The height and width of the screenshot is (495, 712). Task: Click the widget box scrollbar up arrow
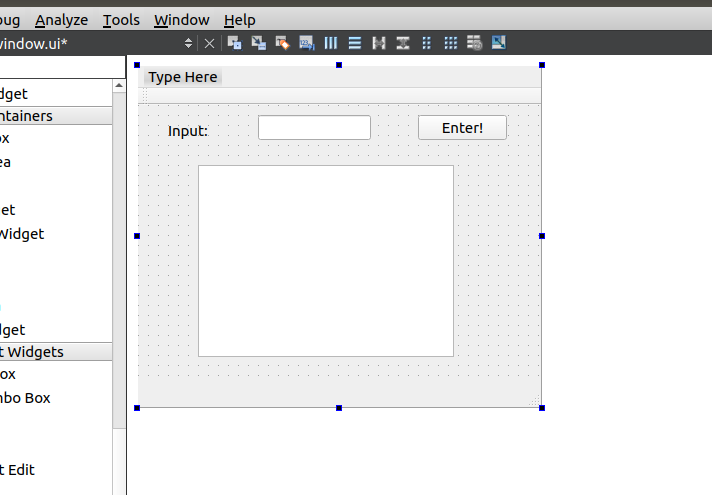point(119,86)
